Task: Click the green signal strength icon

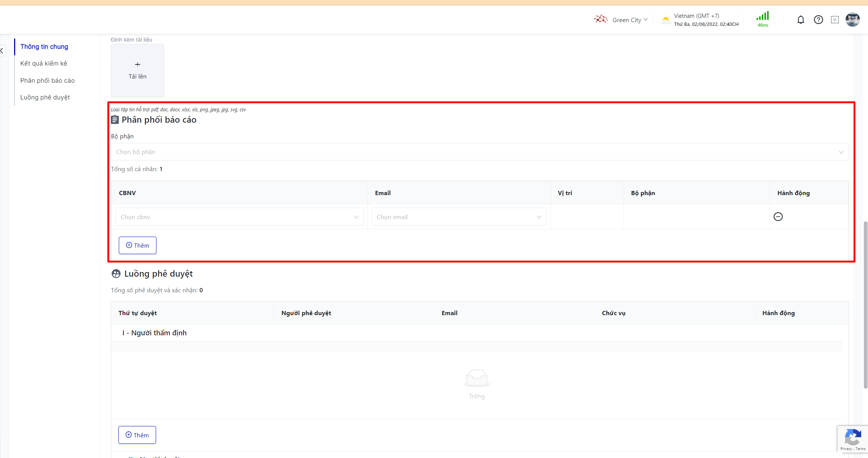Action: tap(763, 16)
